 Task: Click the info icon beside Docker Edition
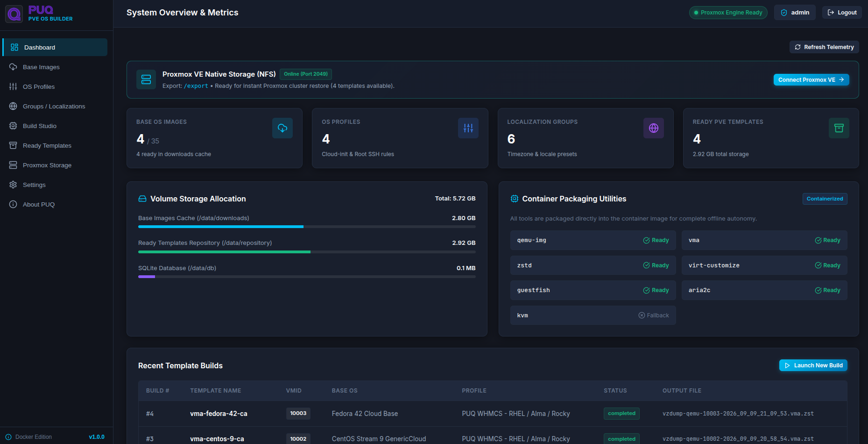[8, 437]
